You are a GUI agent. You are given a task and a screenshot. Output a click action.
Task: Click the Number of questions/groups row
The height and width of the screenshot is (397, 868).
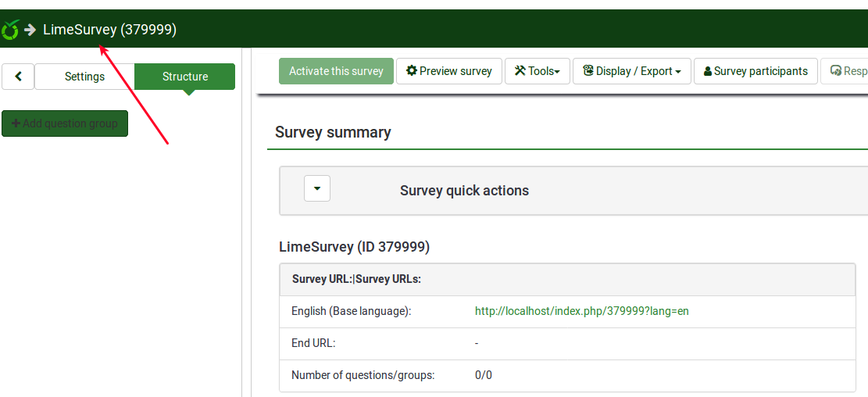(363, 375)
